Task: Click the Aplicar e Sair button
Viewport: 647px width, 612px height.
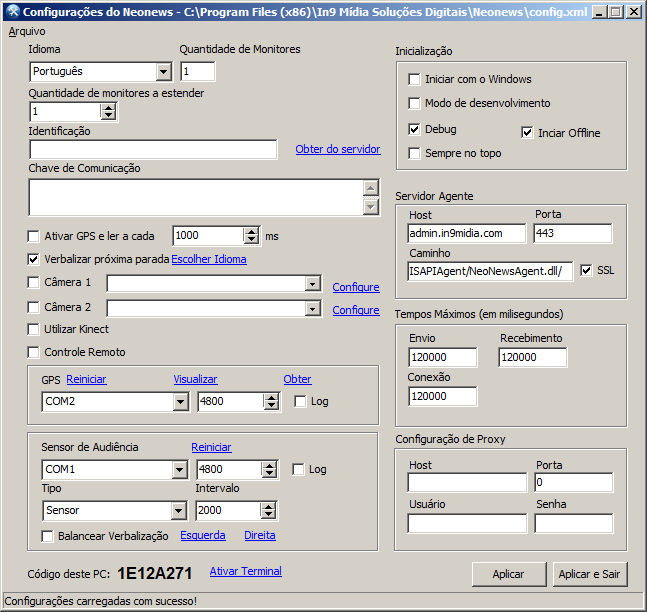Action: point(590,574)
